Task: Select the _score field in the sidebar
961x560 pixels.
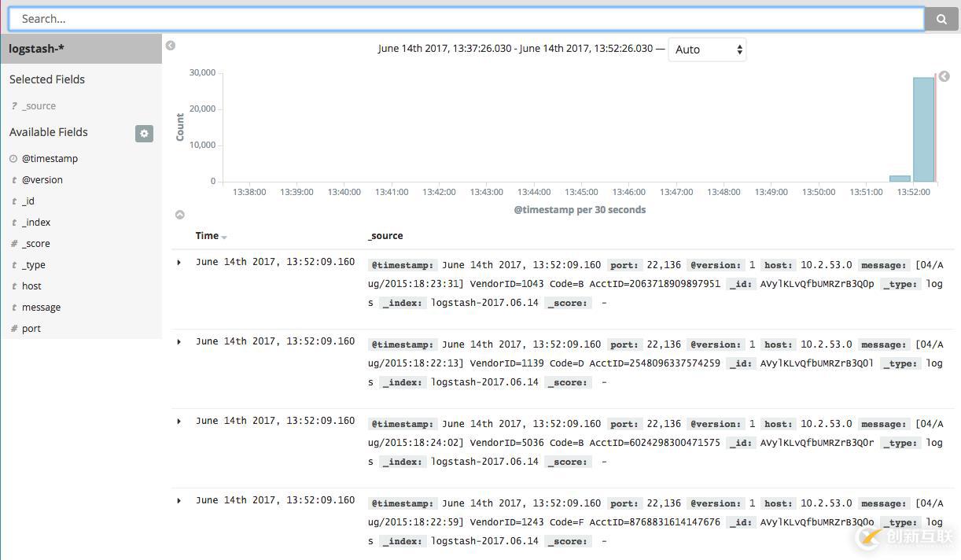Action: click(36, 243)
